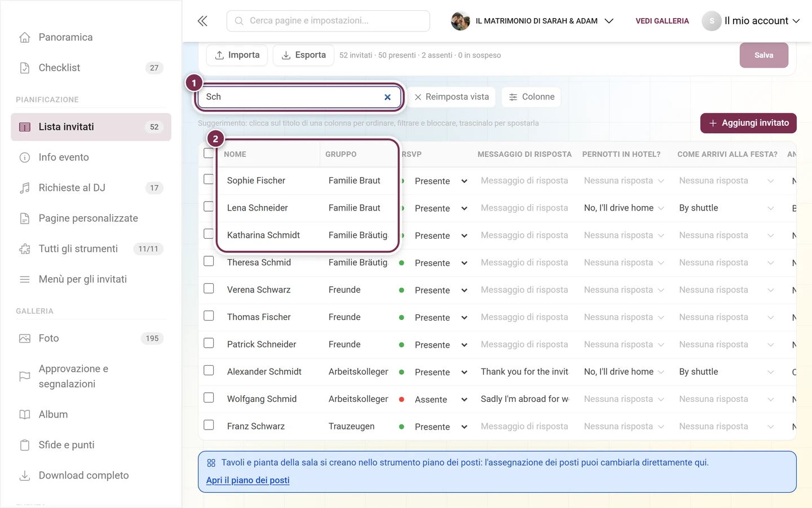Check the box for Theresa Schmid
Image resolution: width=812 pixels, height=508 pixels.
click(x=209, y=261)
